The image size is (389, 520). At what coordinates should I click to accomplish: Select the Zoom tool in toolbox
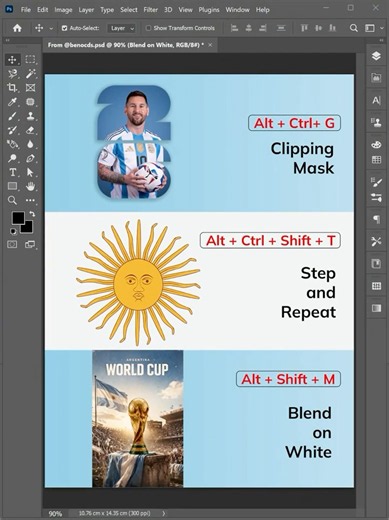click(x=12, y=200)
